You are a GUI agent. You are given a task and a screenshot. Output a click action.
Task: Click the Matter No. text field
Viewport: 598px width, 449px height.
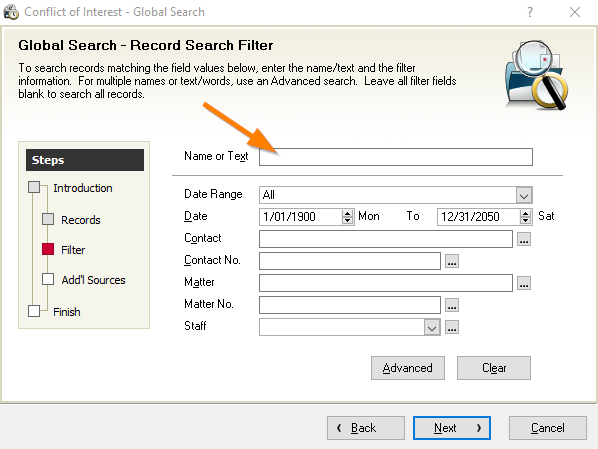coord(350,305)
